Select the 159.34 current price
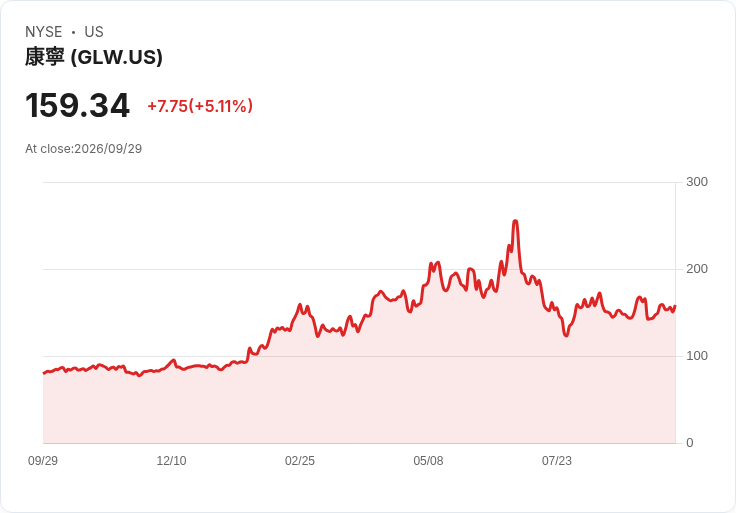The image size is (736, 513). [77, 105]
